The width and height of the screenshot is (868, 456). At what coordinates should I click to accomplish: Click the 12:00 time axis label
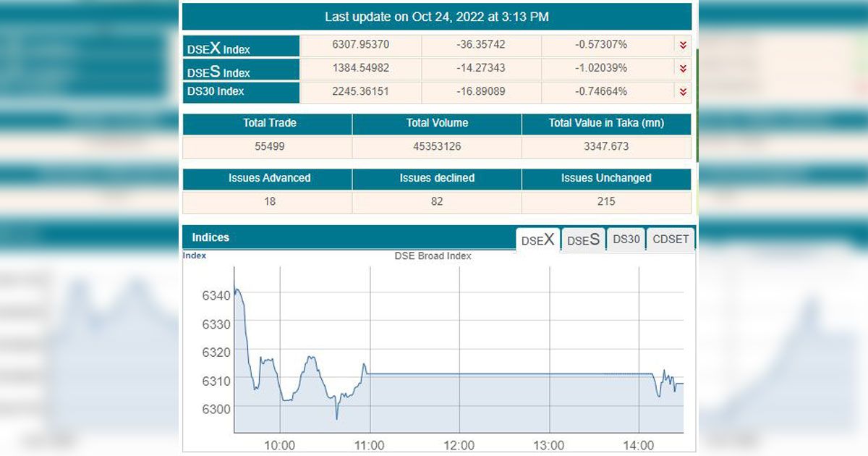click(x=459, y=445)
